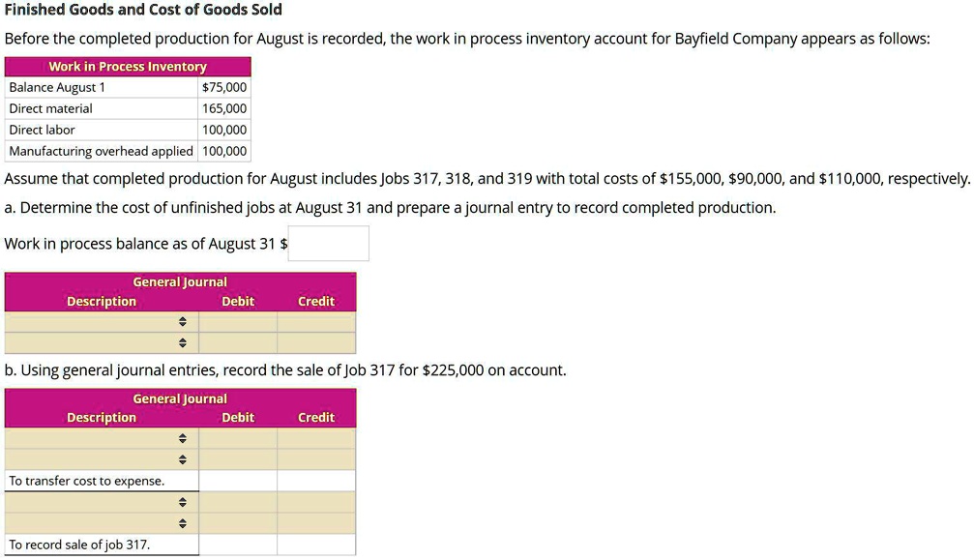This screenshot has width=974, height=560.
Task: Expand the first account selector in the sale journal
Action: 182,438
